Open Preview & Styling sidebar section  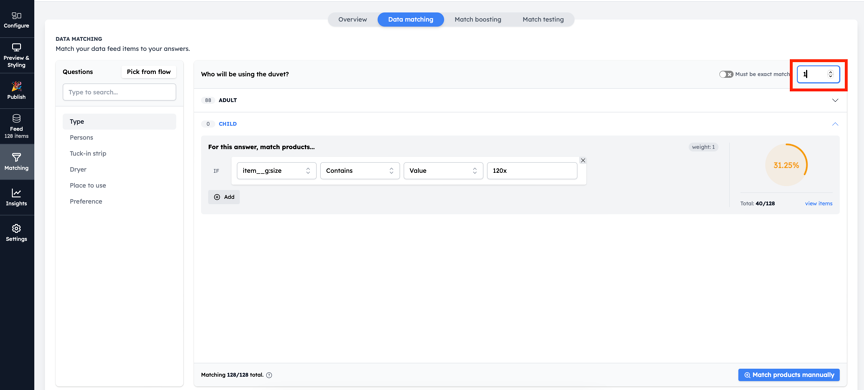point(17,56)
